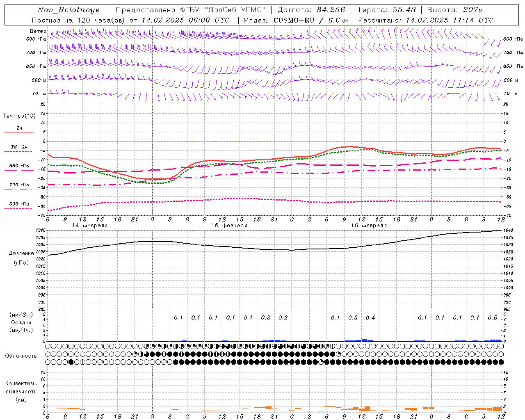Click the Конвективн. convective cloud label

[21, 383]
